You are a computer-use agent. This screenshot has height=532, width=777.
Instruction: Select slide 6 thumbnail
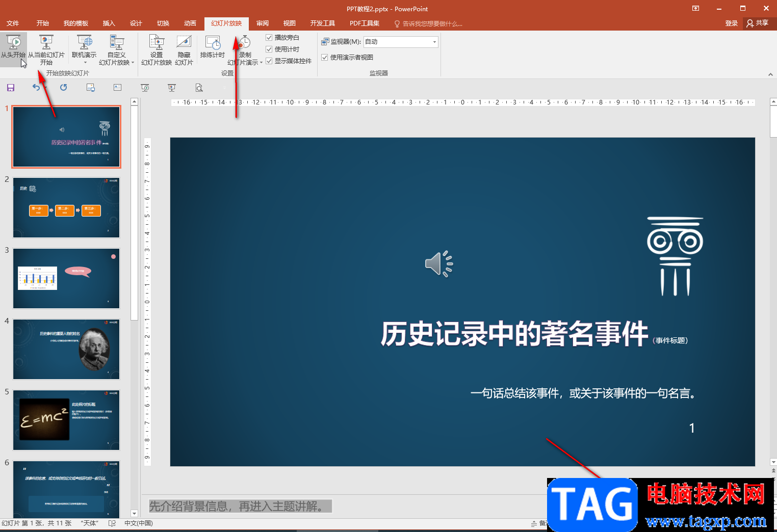(66, 489)
